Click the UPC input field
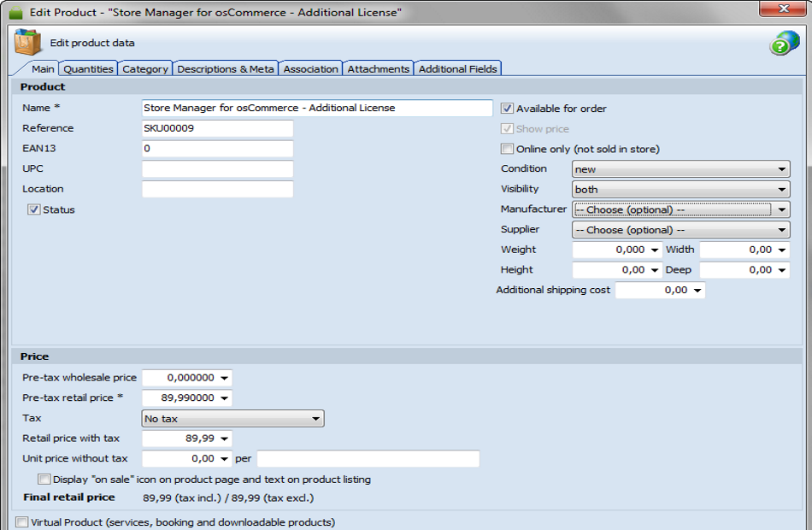The image size is (812, 530). [x=217, y=168]
